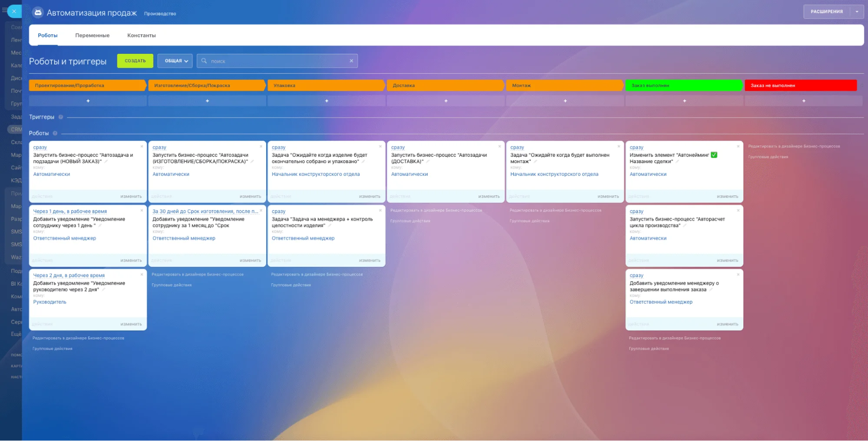
Task: Click Начальник конструкторского отдела on the монтаж card
Action: 554,174
